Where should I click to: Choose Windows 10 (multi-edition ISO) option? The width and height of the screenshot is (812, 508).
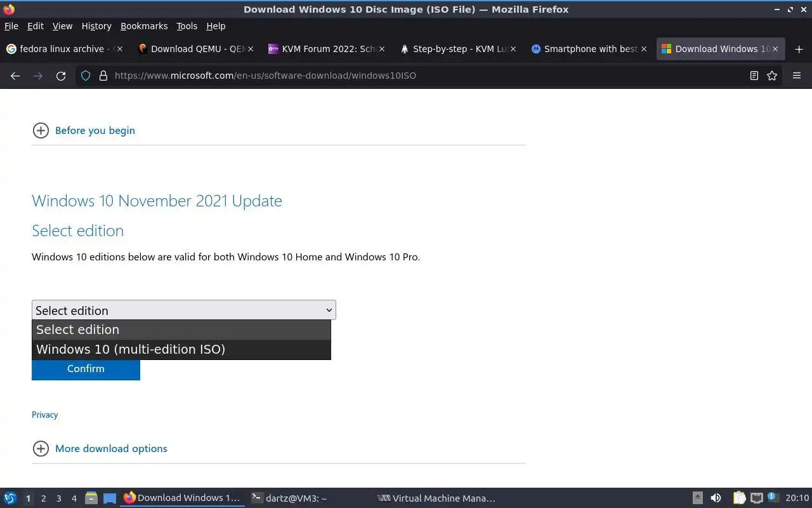pos(181,349)
